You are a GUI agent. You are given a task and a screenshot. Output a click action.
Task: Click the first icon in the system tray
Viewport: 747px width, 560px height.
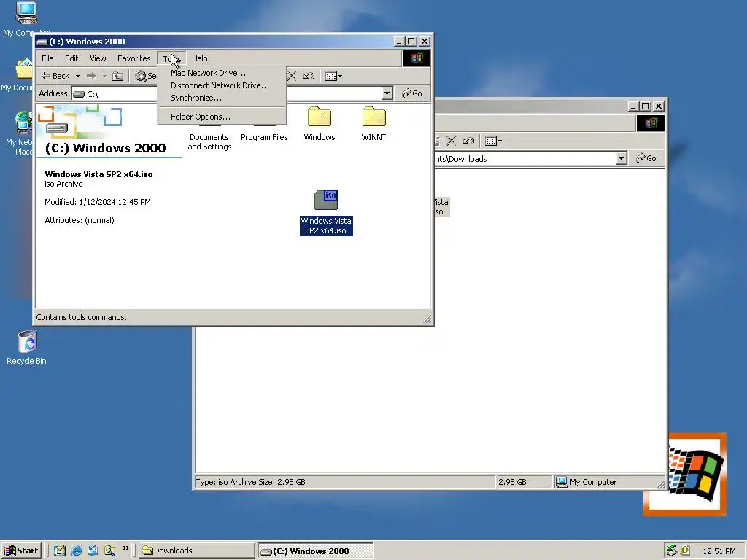tap(672, 551)
